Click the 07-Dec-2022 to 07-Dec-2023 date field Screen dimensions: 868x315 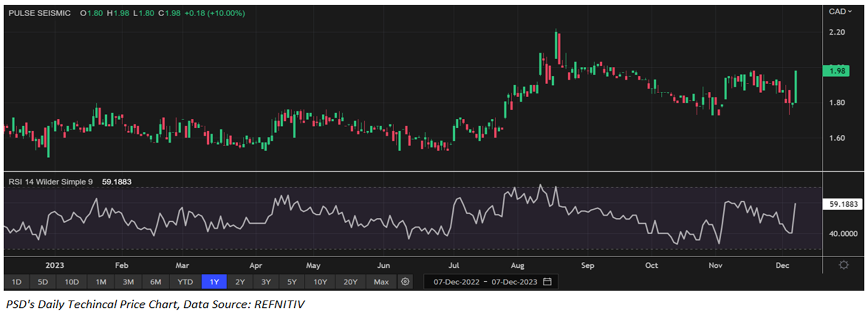coord(485,282)
